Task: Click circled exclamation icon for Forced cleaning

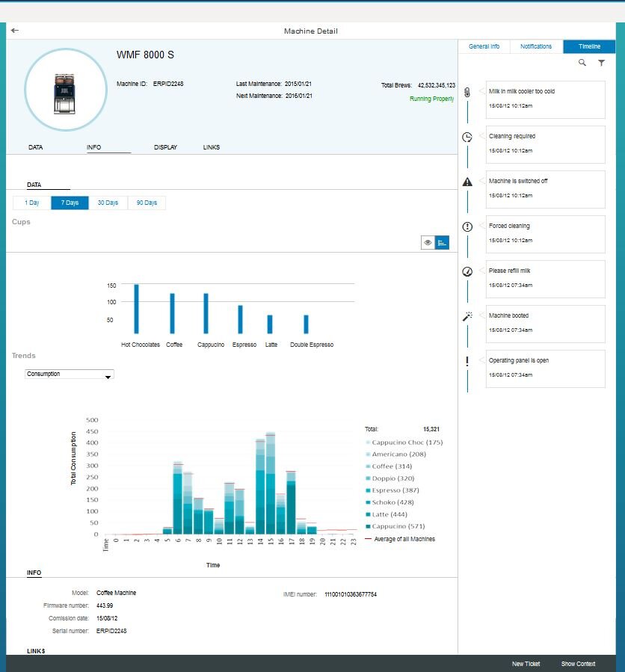Action: pyautogui.click(x=467, y=226)
